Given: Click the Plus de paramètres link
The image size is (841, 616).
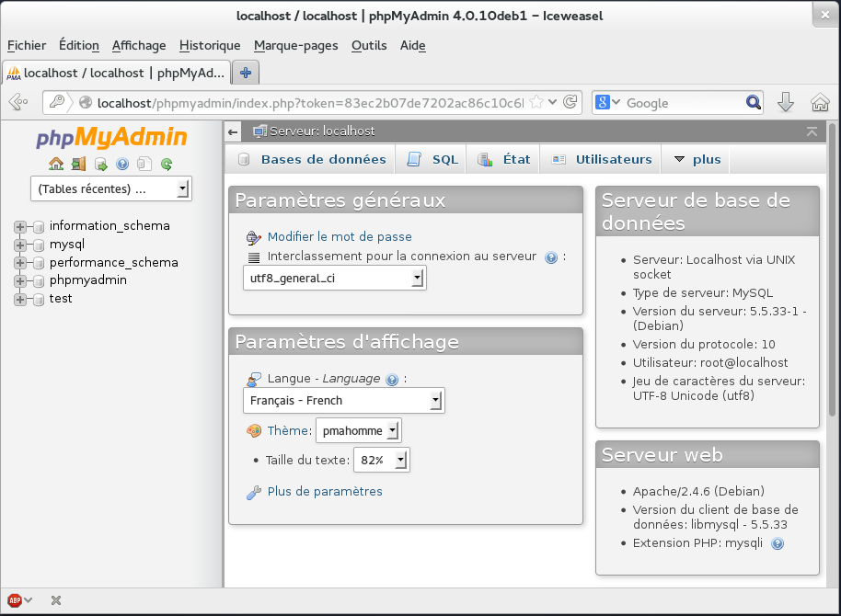Looking at the screenshot, I should pyautogui.click(x=325, y=492).
